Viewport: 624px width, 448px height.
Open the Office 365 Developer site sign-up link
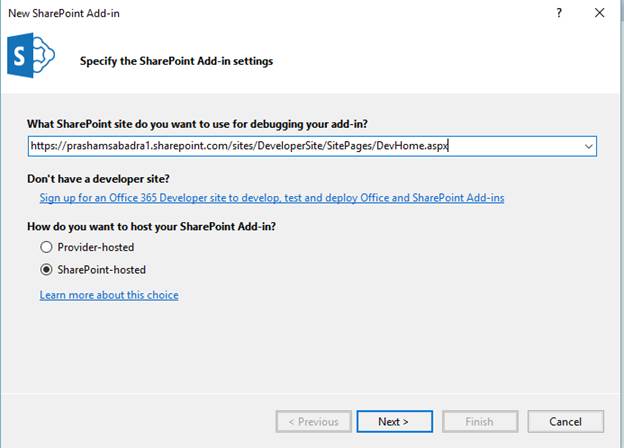(x=272, y=198)
